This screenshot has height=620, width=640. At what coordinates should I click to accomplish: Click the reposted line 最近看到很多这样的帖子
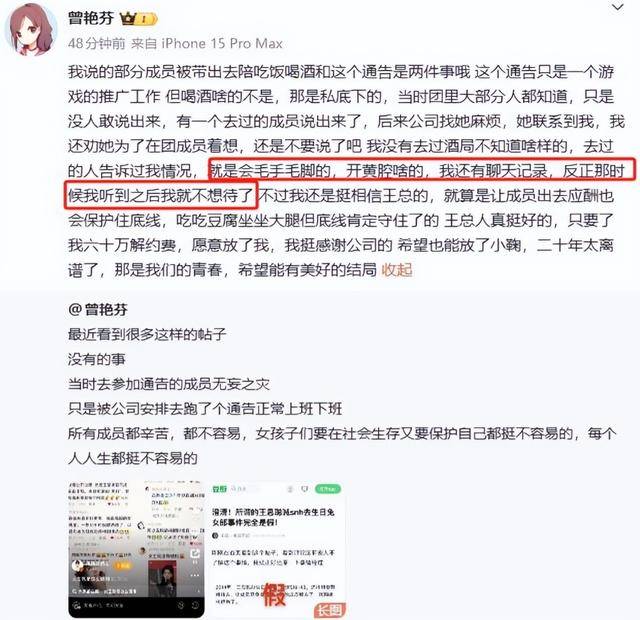pos(147,334)
